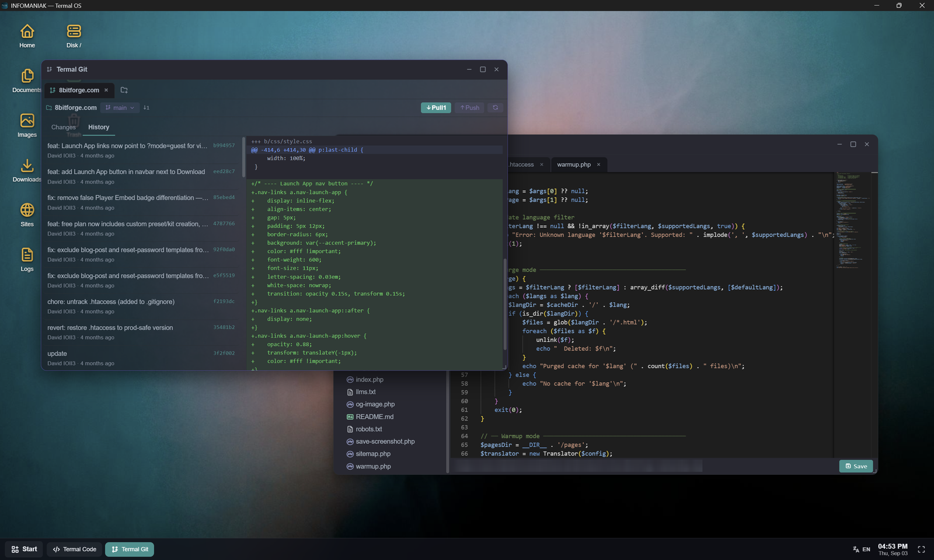Switch to Termal Git from the taskbar
The height and width of the screenshot is (560, 934).
(130, 549)
